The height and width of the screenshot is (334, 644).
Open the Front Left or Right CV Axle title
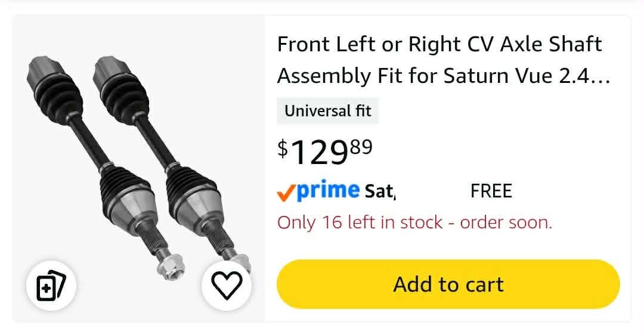click(444, 60)
